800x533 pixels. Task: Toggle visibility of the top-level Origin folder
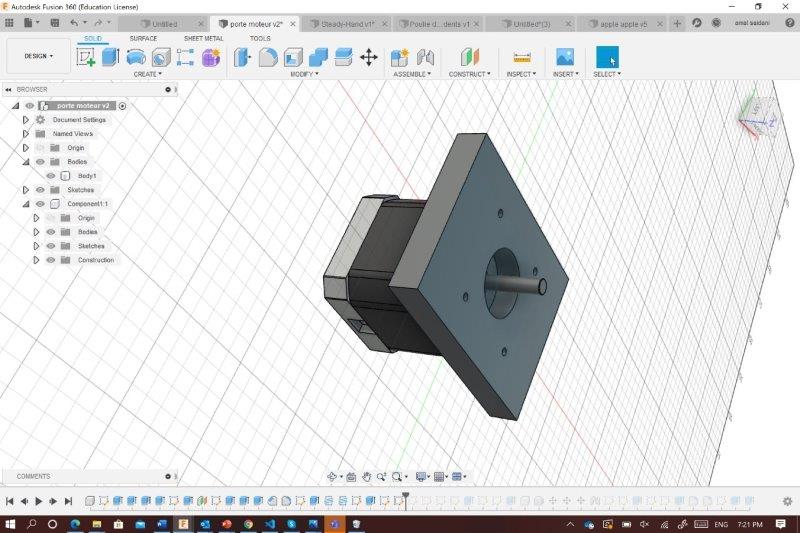click(40, 148)
